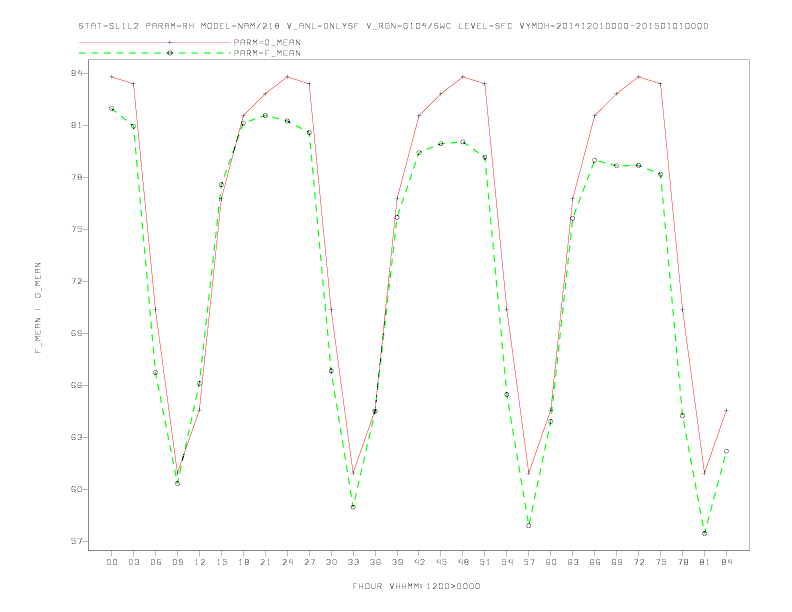Click the 78 tick label on the x-axis
This screenshot has height=612, width=792.
pyautogui.click(x=683, y=562)
